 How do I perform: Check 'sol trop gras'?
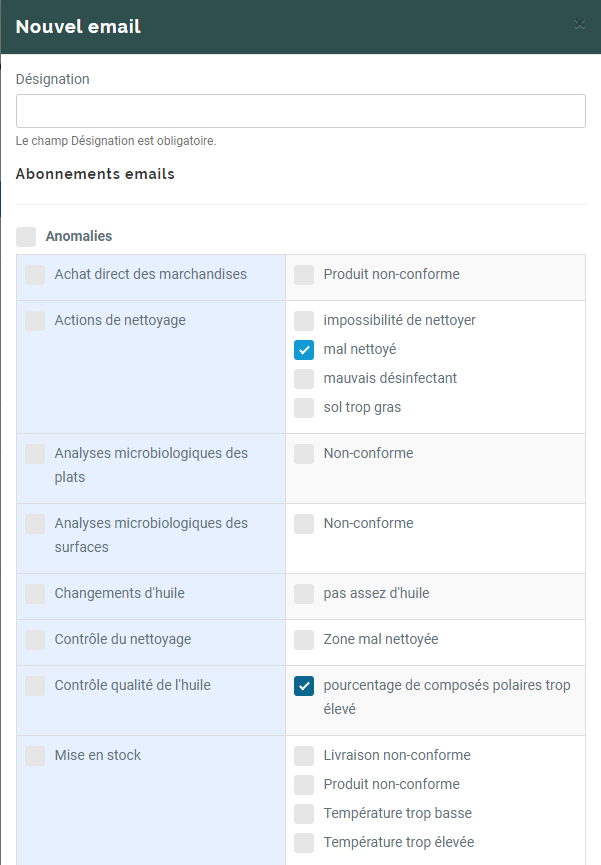[303, 407]
